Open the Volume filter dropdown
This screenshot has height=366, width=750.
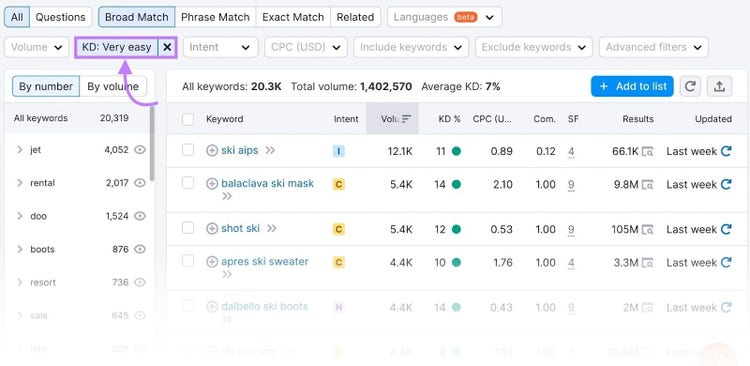pos(37,47)
